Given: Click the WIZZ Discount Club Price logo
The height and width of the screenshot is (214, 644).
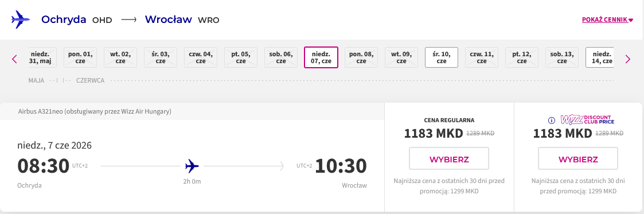Looking at the screenshot, I should 587,119.
